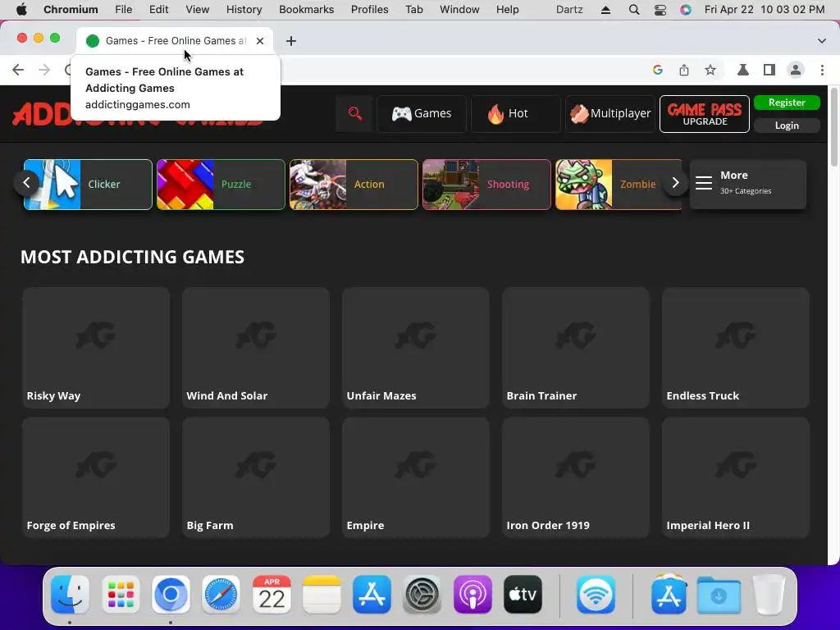Open the Iron Order 1919 game
840x630 pixels.
pos(576,477)
